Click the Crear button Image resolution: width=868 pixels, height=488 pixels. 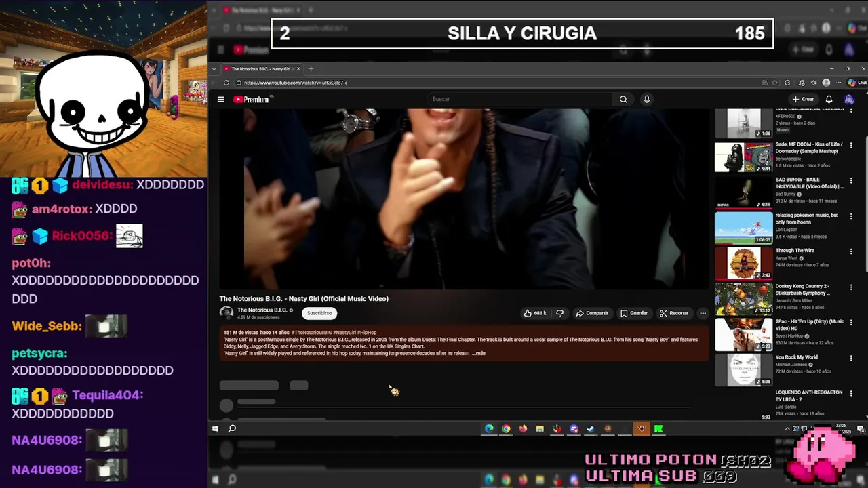(x=803, y=99)
